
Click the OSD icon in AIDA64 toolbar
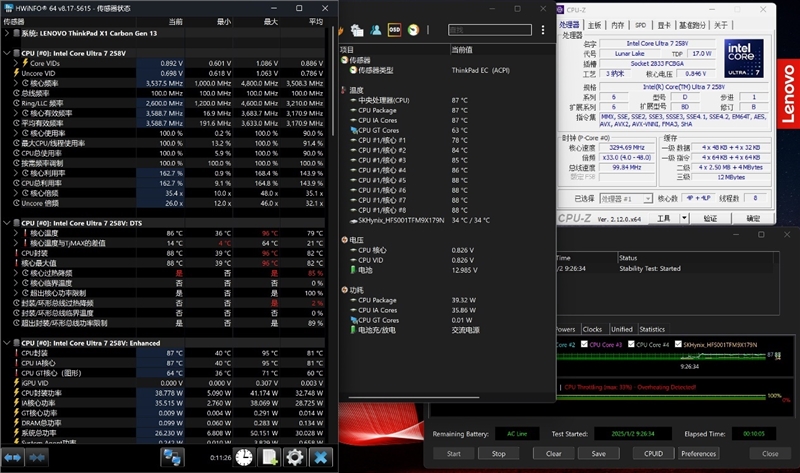(x=394, y=30)
